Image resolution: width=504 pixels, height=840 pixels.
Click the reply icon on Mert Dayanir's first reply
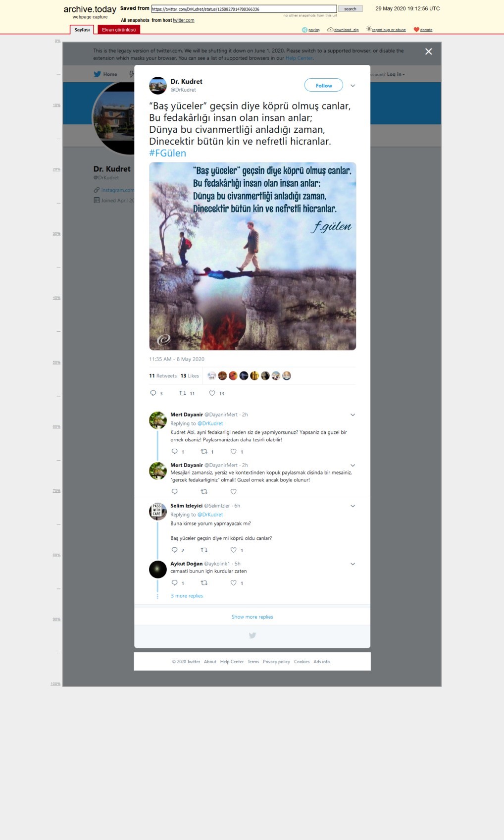click(x=174, y=452)
